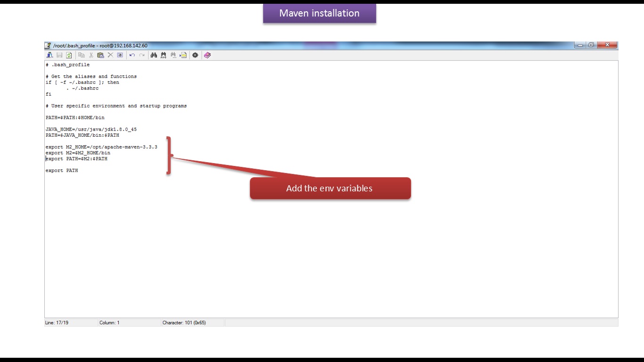The width and height of the screenshot is (644, 362).
Task: Click the Save and close editor icon
Action: coord(50,55)
